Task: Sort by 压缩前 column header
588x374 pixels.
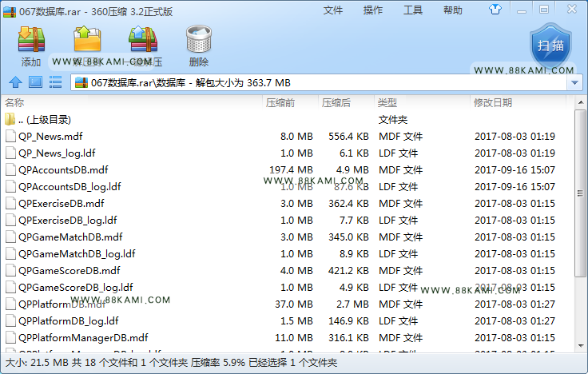Action: click(x=280, y=103)
